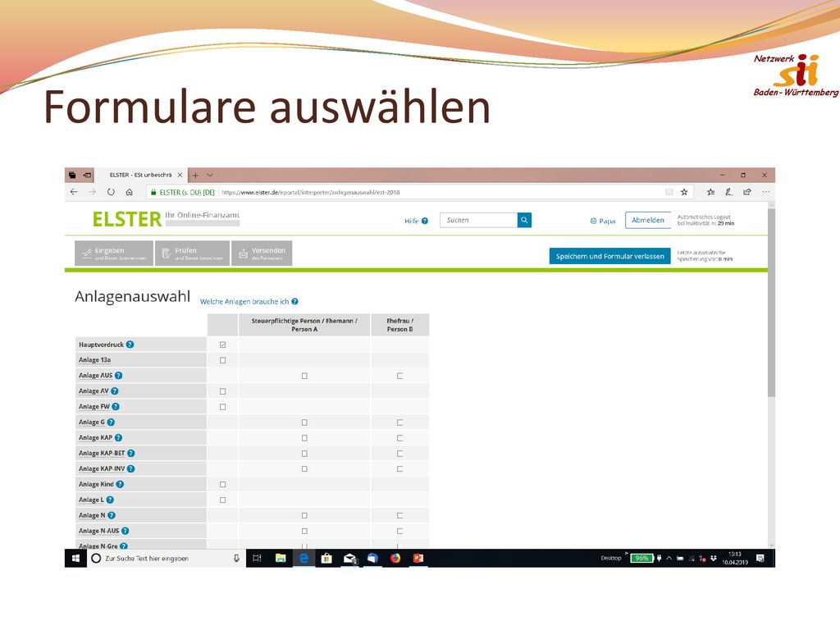This screenshot has height=630, width=840.
Task: Click the browser address bar URL
Action: click(x=311, y=192)
